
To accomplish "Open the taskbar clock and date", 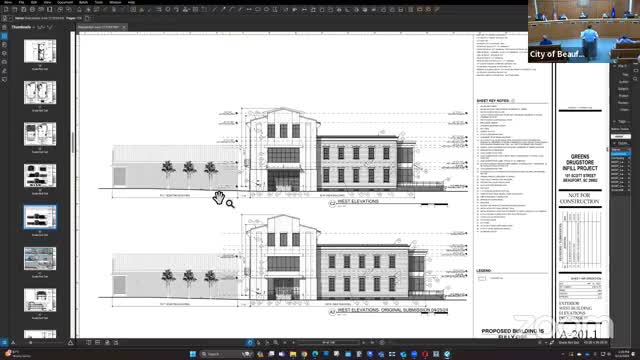I will pos(623,354).
